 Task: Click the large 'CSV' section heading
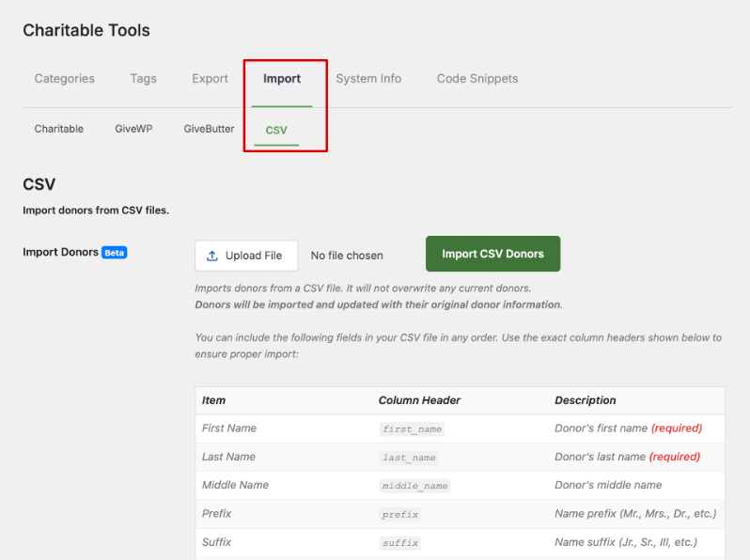(x=39, y=184)
